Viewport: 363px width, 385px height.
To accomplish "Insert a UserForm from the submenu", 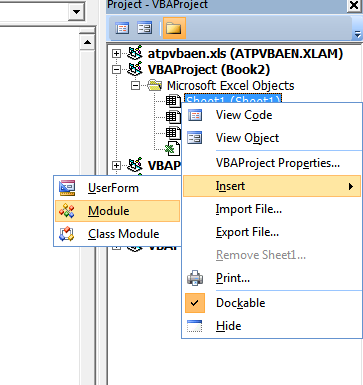I will click(x=117, y=188).
